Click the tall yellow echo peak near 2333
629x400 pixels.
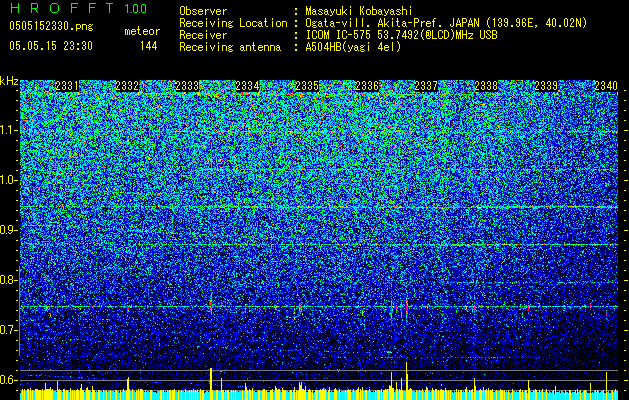coord(211,379)
